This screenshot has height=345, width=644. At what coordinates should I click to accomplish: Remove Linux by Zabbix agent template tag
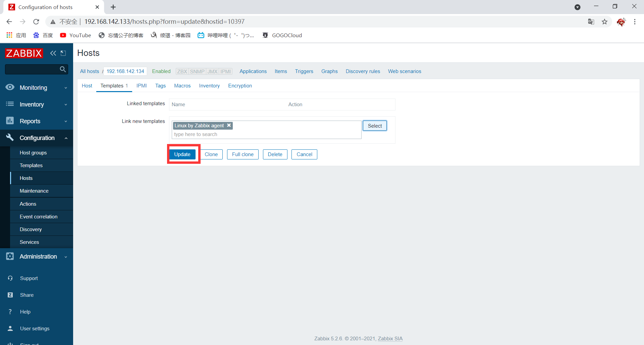tap(229, 125)
